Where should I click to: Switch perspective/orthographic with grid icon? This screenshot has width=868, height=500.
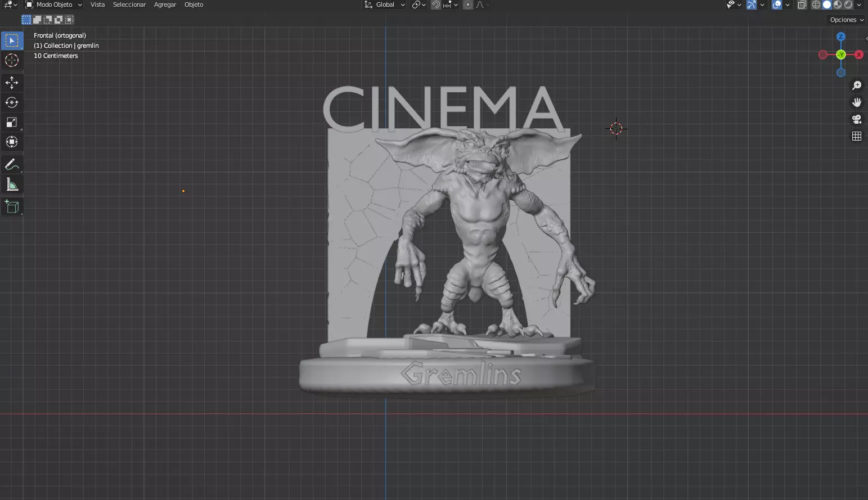point(857,136)
